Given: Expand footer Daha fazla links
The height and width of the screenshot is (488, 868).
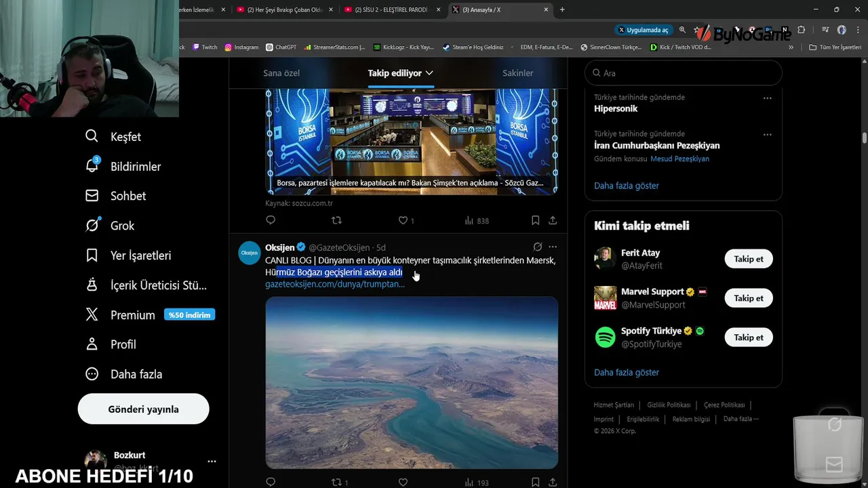Looking at the screenshot, I should (x=741, y=419).
